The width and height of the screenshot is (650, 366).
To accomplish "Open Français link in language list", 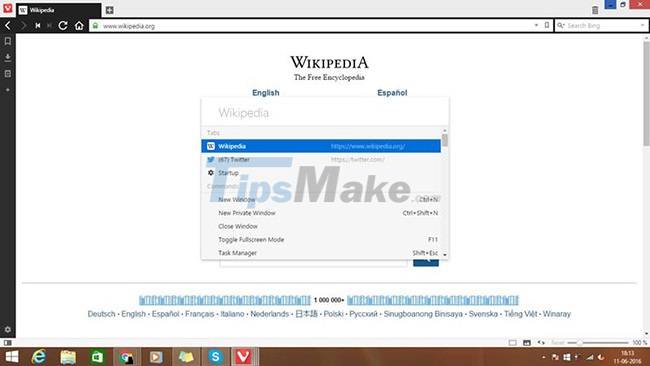I will pos(200,314).
